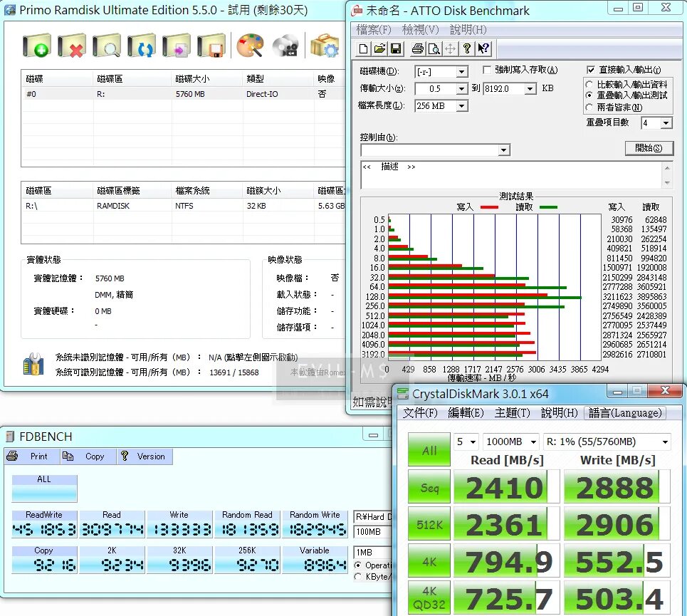
Task: Open the transfer size 8192.0 dropdown
Action: 530,89
